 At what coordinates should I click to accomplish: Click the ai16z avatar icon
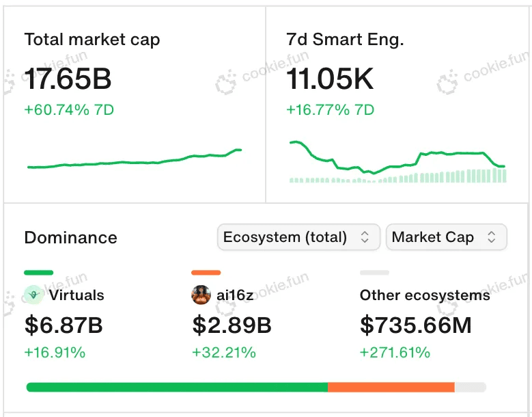[201, 295]
